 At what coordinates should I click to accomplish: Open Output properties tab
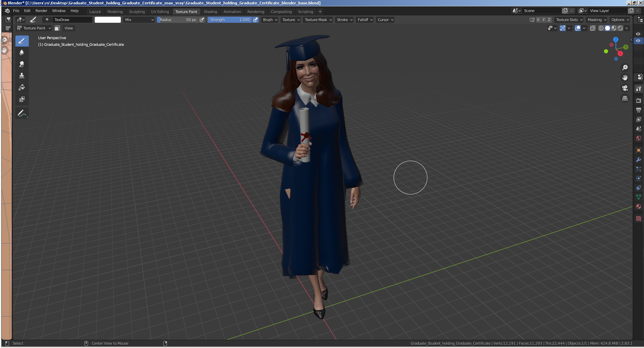click(x=639, y=110)
